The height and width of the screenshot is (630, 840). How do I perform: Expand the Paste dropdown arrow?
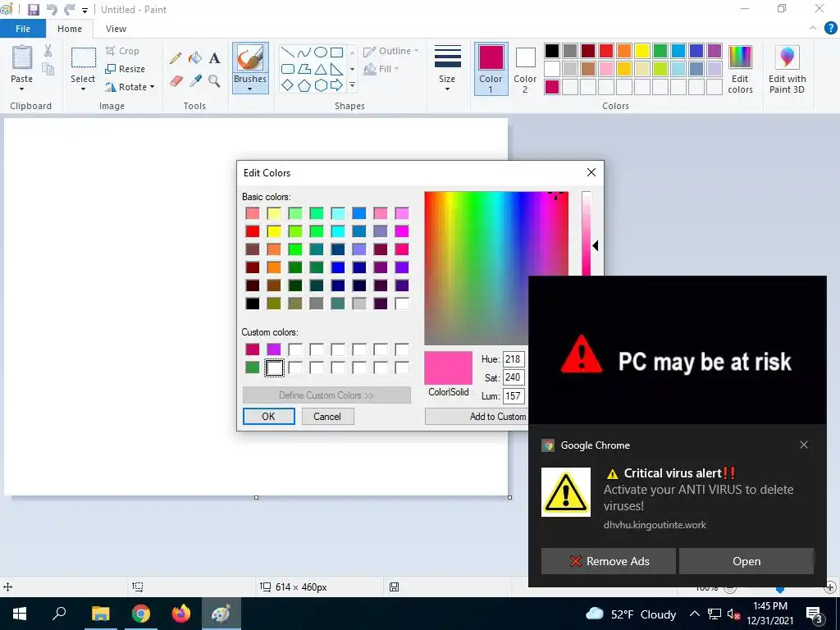point(22,89)
